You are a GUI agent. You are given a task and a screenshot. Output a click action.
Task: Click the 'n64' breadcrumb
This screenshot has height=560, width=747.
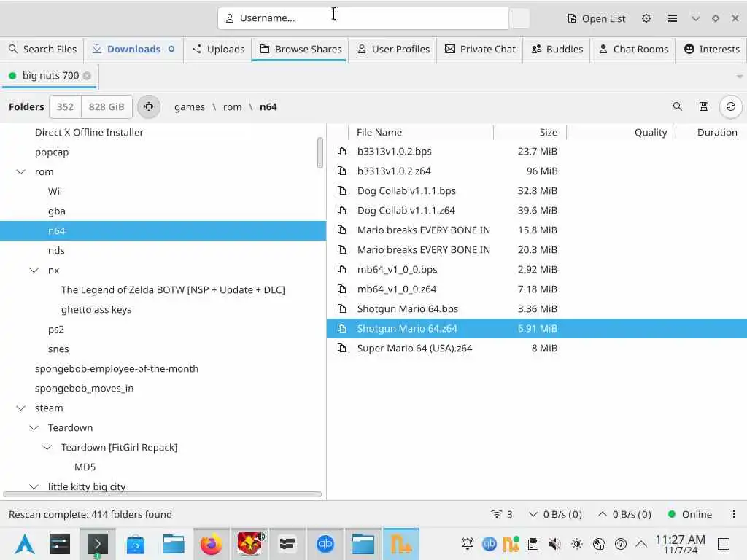(268, 106)
